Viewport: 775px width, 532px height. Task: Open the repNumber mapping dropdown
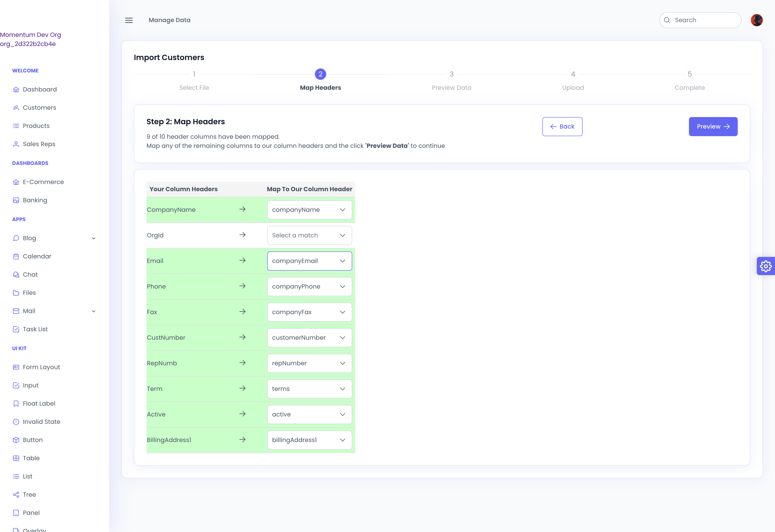(x=309, y=363)
